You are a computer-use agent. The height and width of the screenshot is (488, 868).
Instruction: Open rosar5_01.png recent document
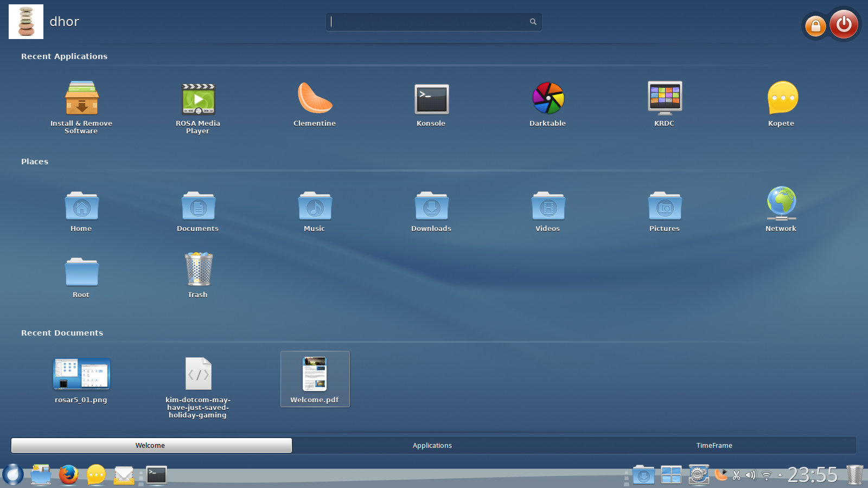(81, 380)
